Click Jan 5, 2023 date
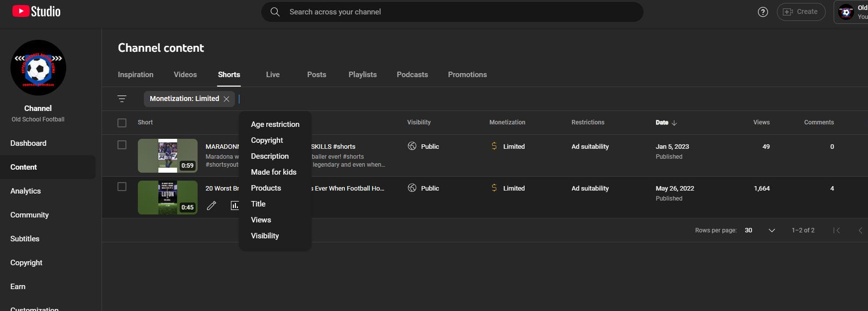This screenshot has width=868, height=311. pyautogui.click(x=672, y=146)
